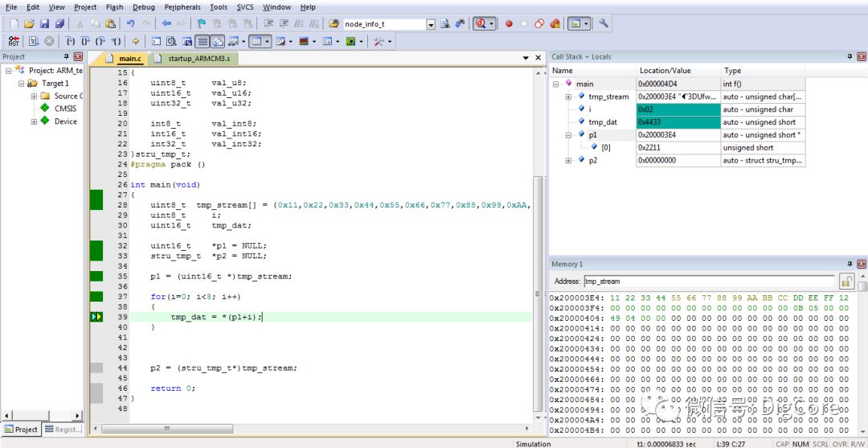Run to cursor line
This screenshot has height=448, width=868.
pyautogui.click(x=115, y=42)
